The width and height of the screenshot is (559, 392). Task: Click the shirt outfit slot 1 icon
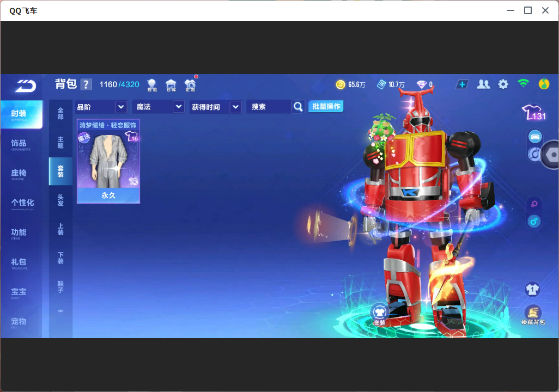click(x=532, y=289)
